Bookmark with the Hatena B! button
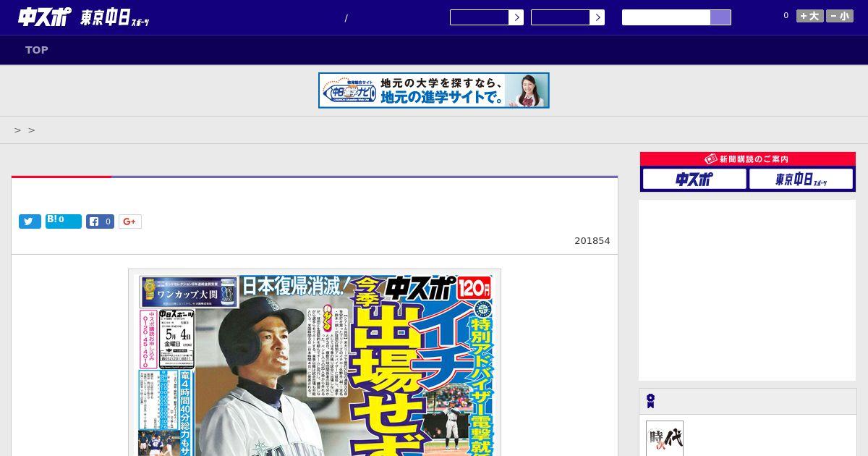The image size is (868, 456). [x=64, y=221]
